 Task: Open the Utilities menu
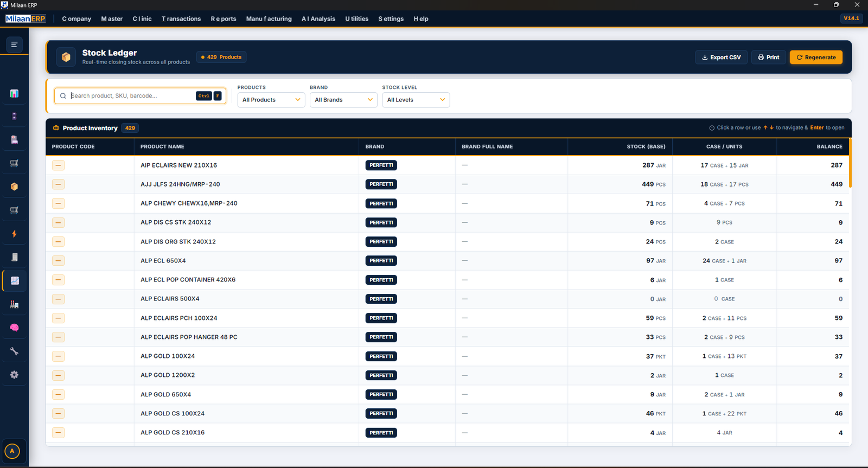pos(357,19)
